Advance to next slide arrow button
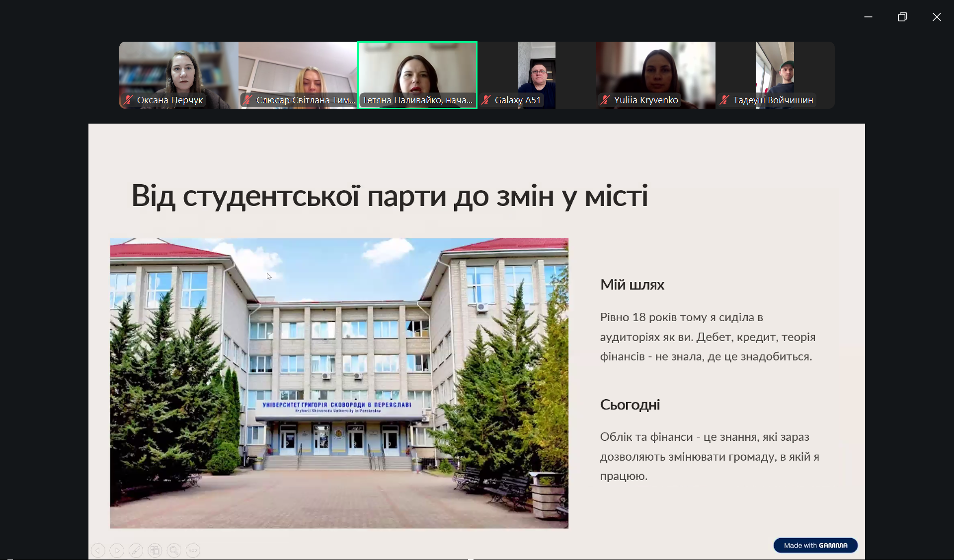This screenshot has height=560, width=954. (117, 550)
